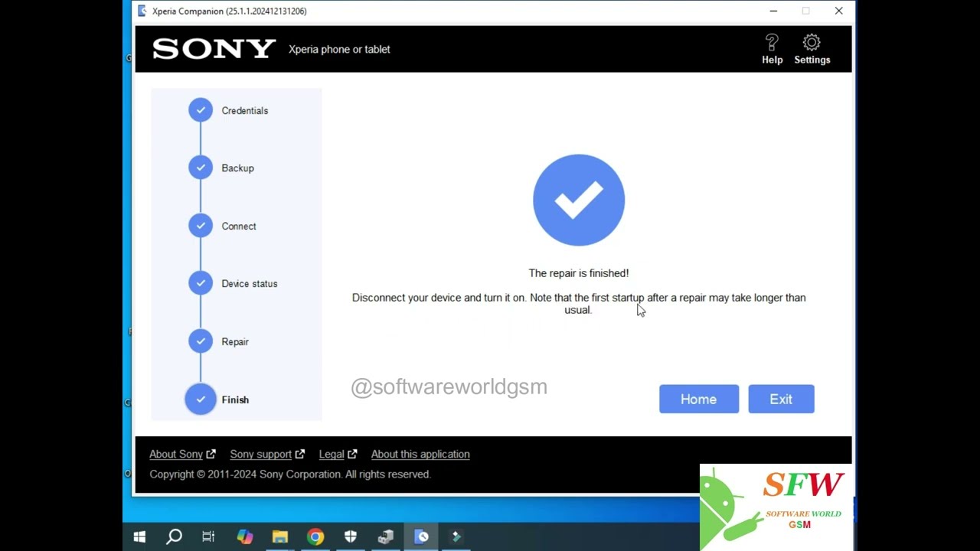Select the Finish step checkmark
Viewport: 980px width, 551px height.
coord(201,399)
